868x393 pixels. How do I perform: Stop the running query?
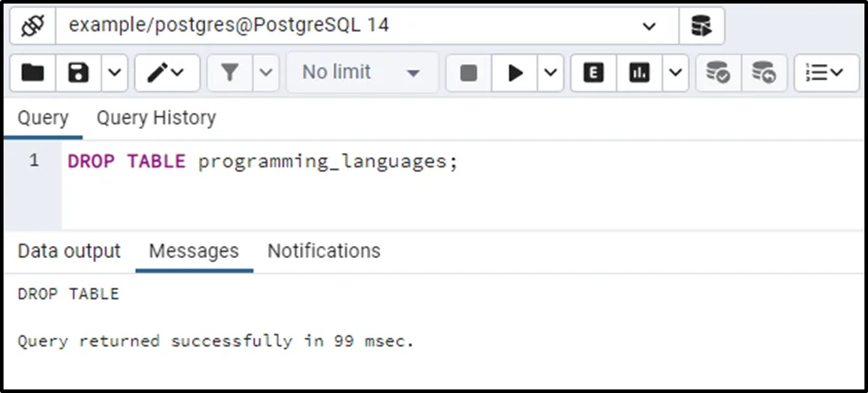(x=469, y=73)
